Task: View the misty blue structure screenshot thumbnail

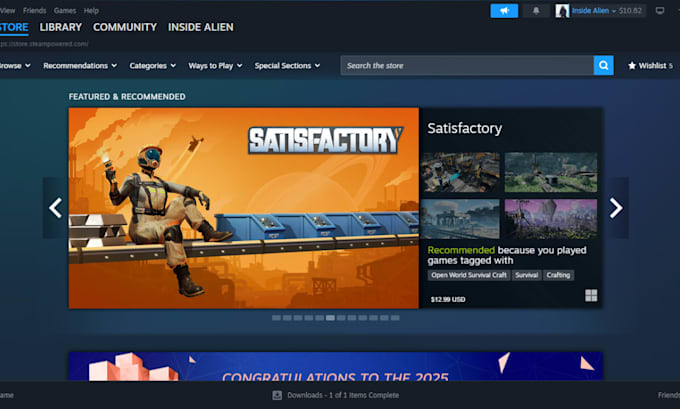Action: point(460,219)
